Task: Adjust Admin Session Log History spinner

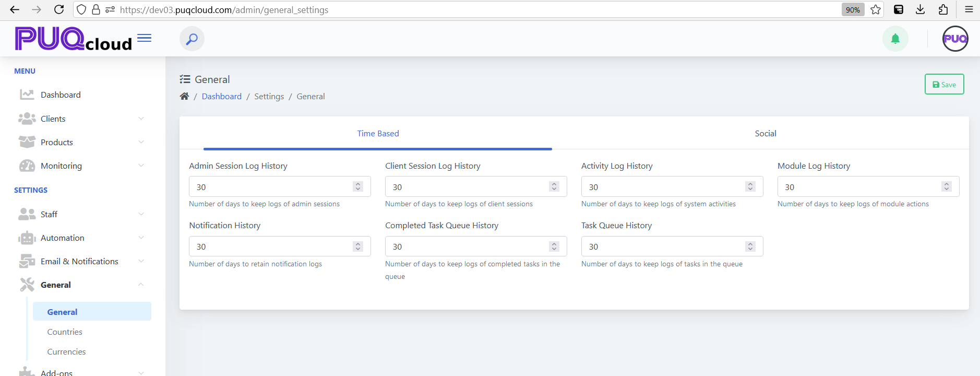Action: coord(358,186)
